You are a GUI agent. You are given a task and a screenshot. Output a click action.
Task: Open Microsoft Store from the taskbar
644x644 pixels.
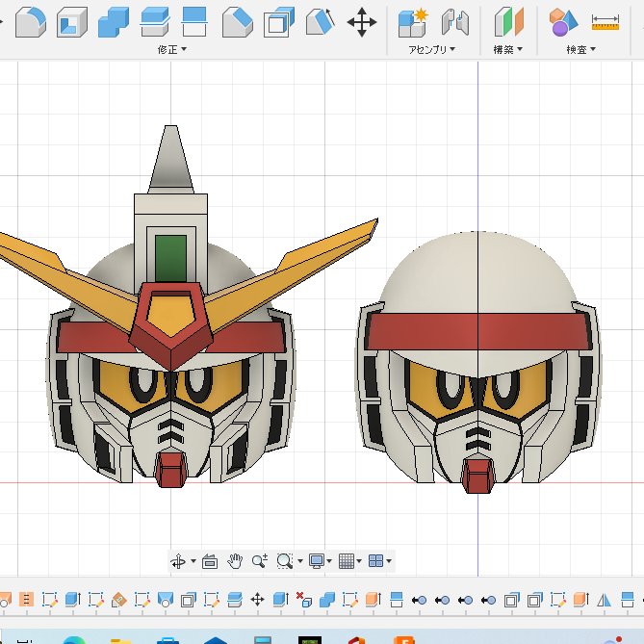(168, 640)
